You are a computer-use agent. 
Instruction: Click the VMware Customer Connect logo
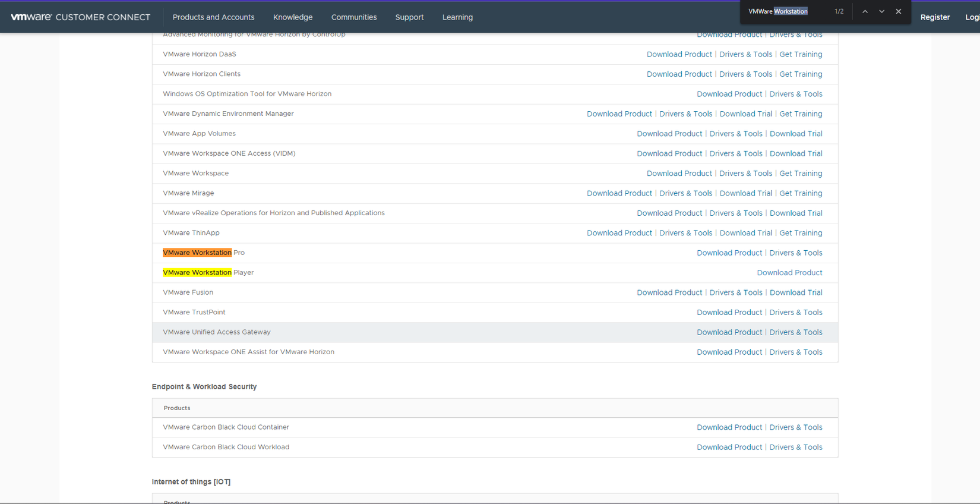[80, 17]
